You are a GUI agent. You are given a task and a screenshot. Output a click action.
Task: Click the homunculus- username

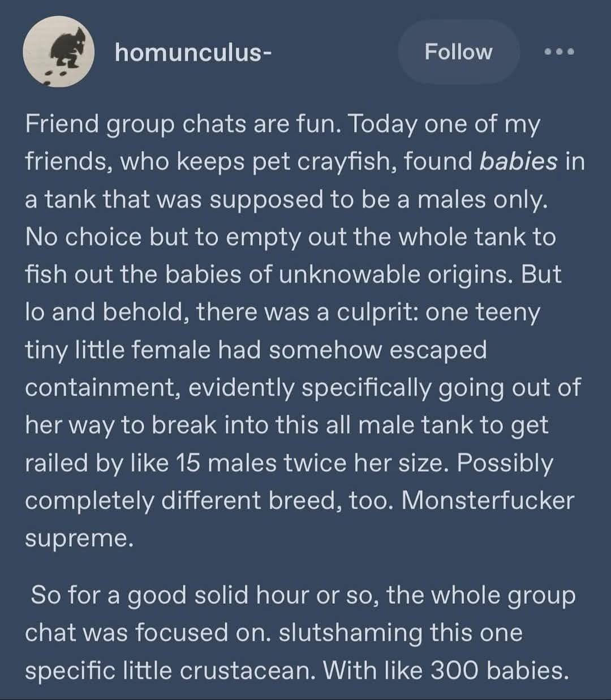click(x=192, y=52)
